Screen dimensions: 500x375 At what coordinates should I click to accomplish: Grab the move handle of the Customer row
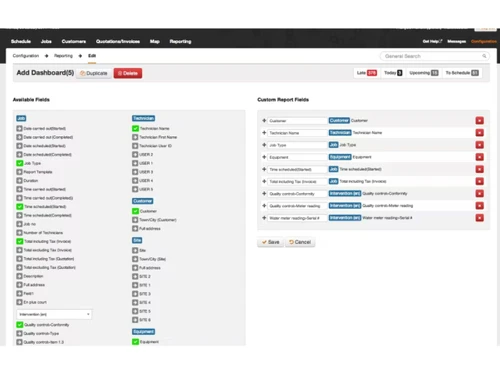pos(264,120)
